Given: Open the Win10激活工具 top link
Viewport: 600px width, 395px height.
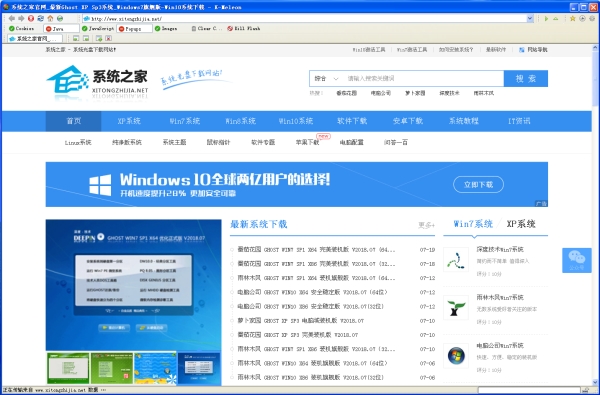Looking at the screenshot, I should pos(368,50).
